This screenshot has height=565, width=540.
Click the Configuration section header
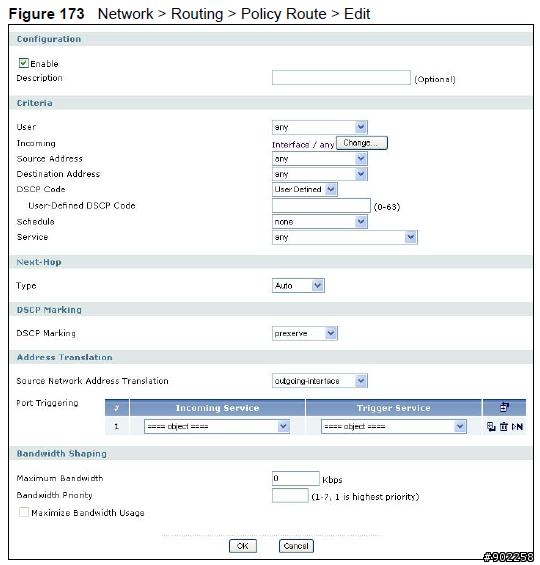click(x=271, y=39)
